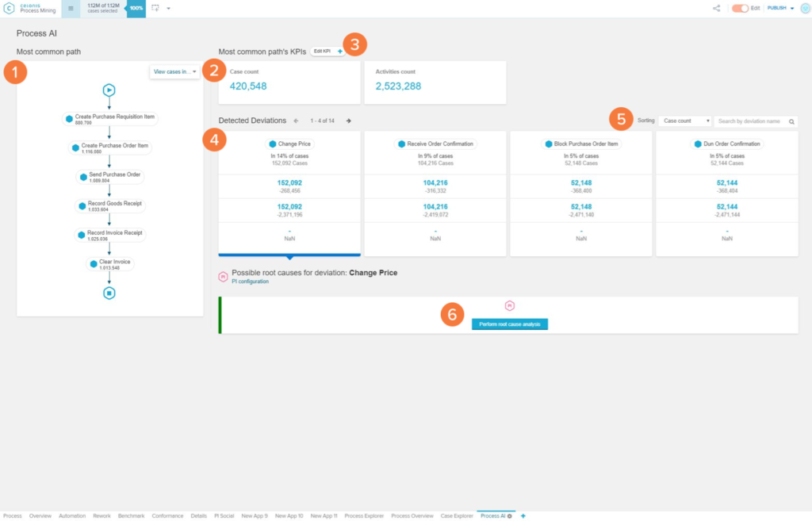Click the Search by deviation name field
Viewport: 812px width, 521px height.
pos(750,121)
